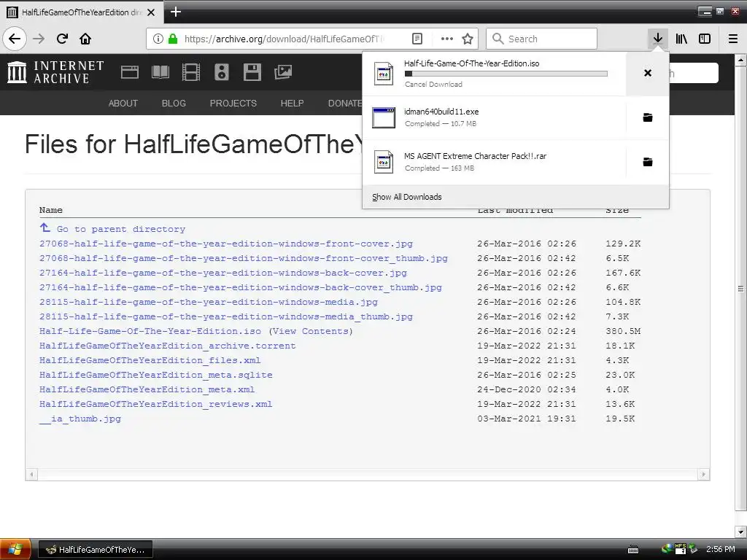Screen dimensions: 747x560
Task: Click the Half-Life ISO download progress bar
Action: 506,74
